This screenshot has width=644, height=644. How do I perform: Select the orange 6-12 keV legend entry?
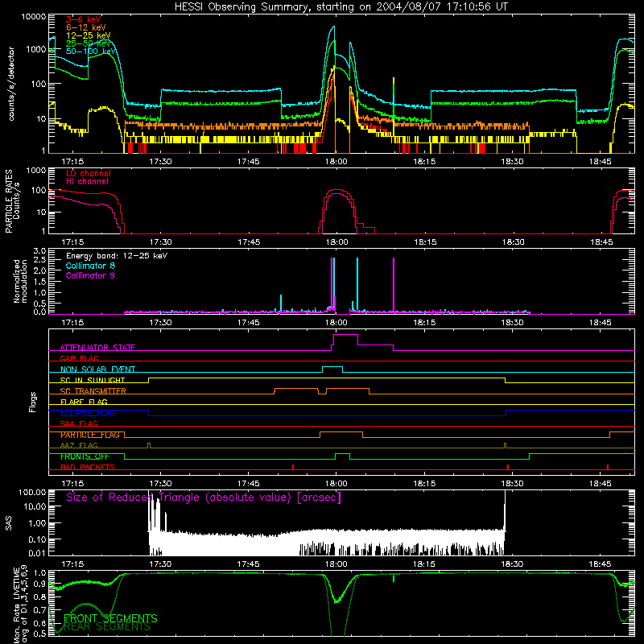85,27
